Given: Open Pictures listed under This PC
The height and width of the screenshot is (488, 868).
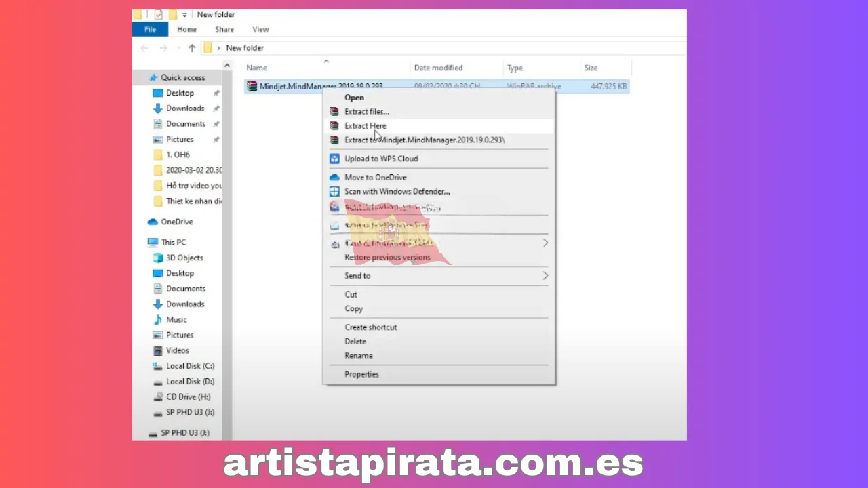Looking at the screenshot, I should [x=180, y=335].
